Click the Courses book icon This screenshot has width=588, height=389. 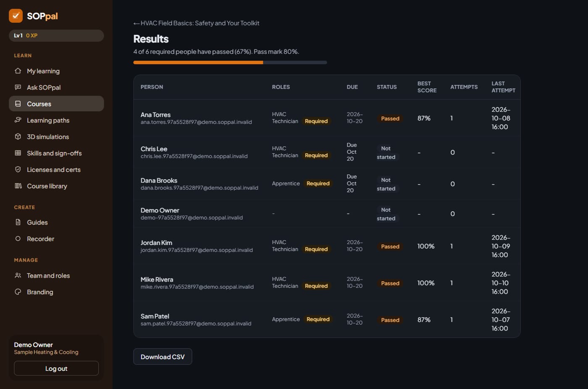tap(18, 104)
